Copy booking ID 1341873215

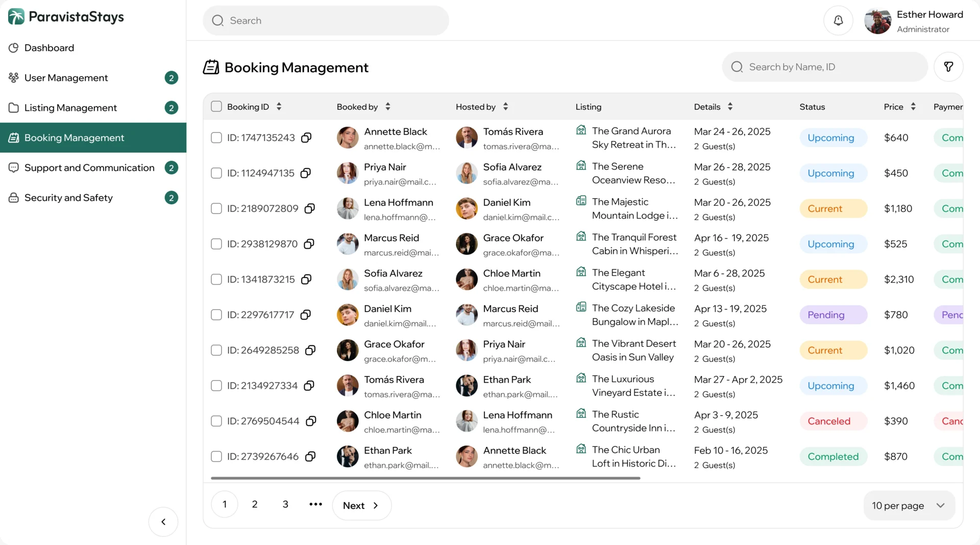306,279
